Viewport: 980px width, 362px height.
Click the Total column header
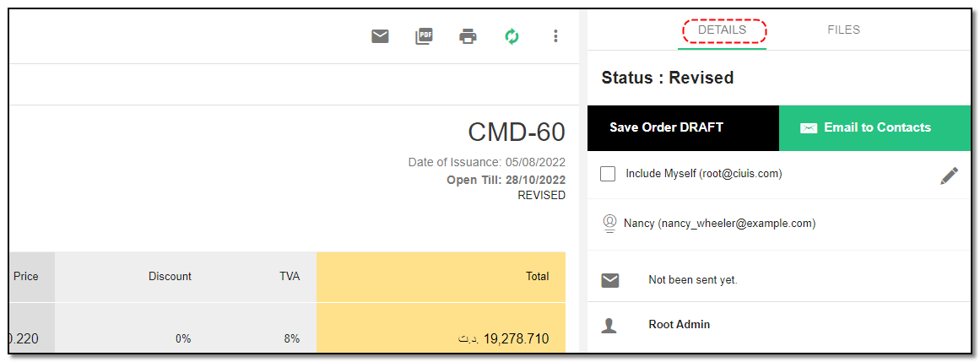click(x=538, y=276)
